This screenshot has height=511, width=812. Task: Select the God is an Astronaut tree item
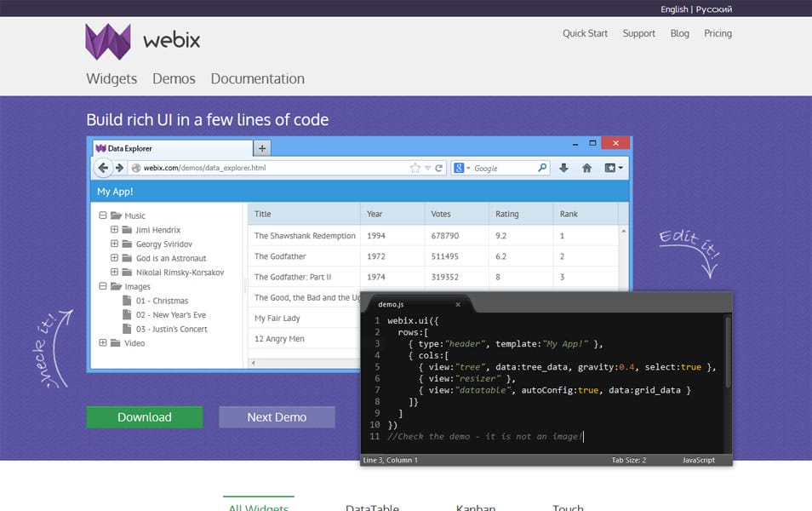pyautogui.click(x=171, y=258)
